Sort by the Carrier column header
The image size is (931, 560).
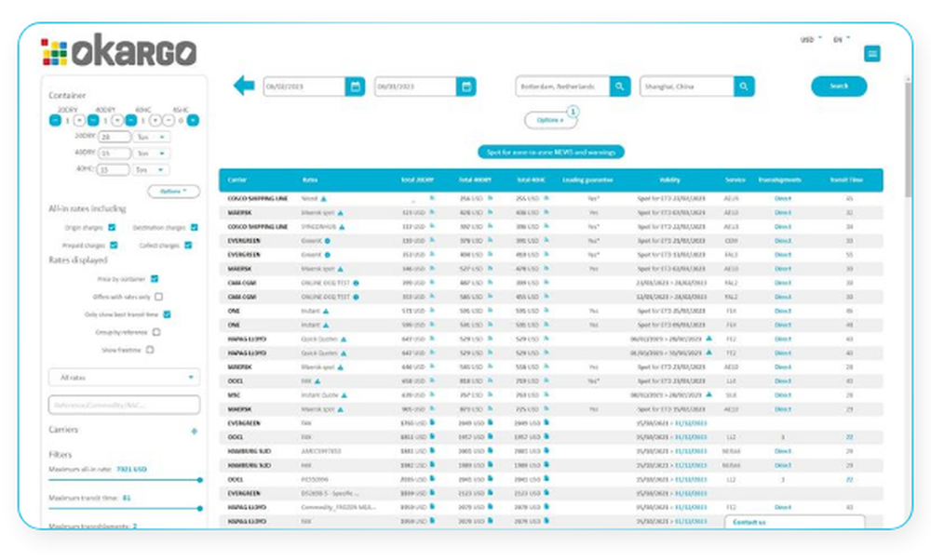coord(236,180)
